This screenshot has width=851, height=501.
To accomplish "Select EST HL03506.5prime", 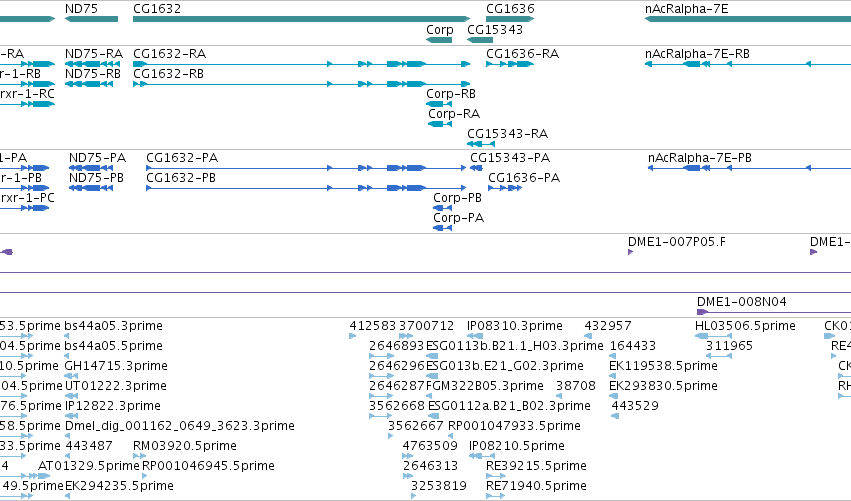I will (x=745, y=326).
